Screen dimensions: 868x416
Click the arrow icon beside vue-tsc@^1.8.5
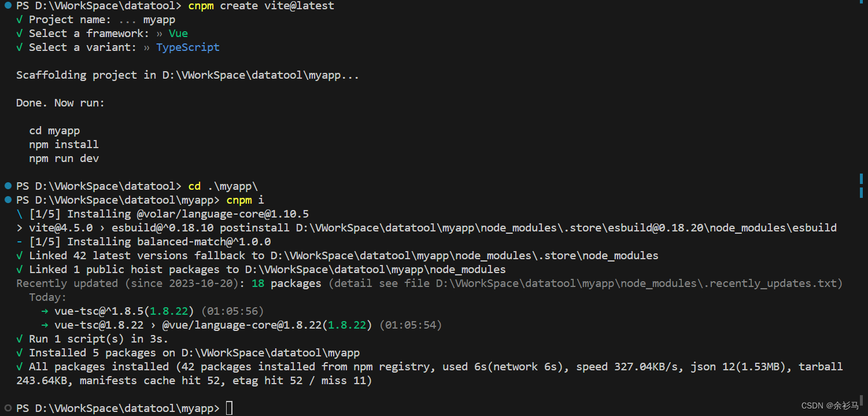click(x=45, y=311)
